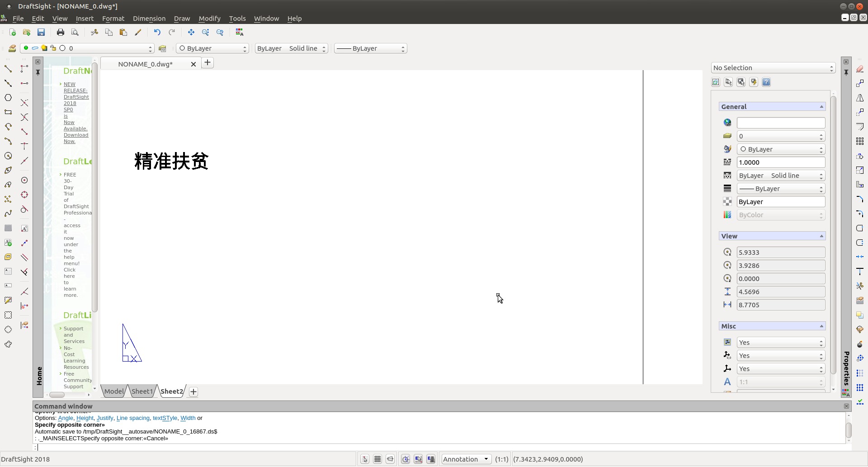Image resolution: width=868 pixels, height=467 pixels.
Task: Click the Cut scissors icon
Action: 94,32
